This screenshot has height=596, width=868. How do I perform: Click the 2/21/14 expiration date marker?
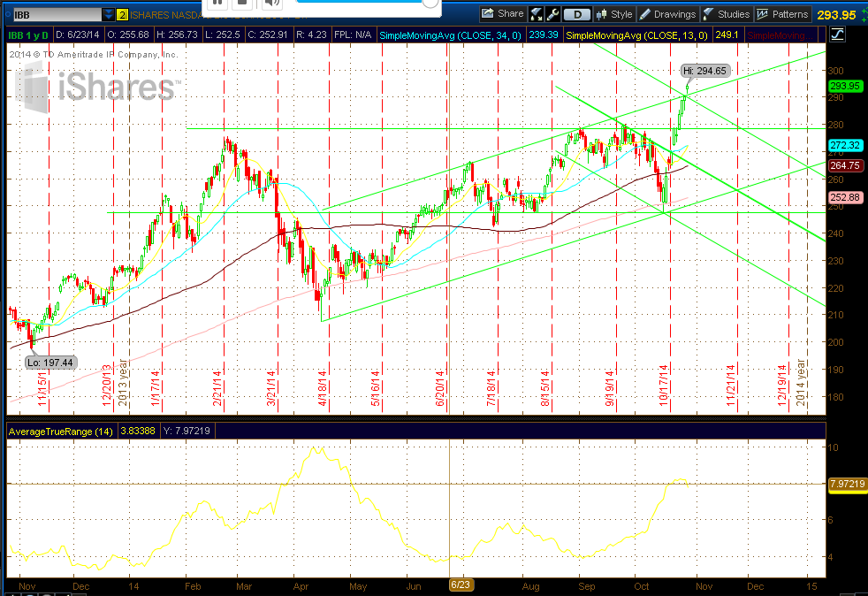point(217,387)
